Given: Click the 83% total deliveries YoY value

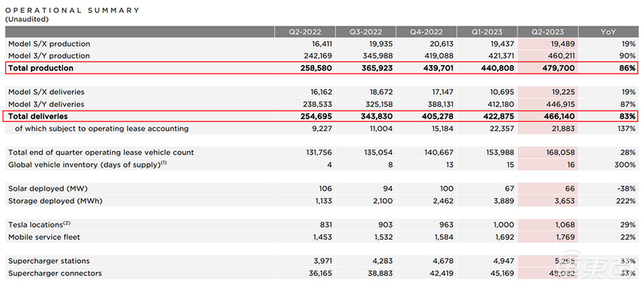Looking at the screenshot, I should point(628,117).
